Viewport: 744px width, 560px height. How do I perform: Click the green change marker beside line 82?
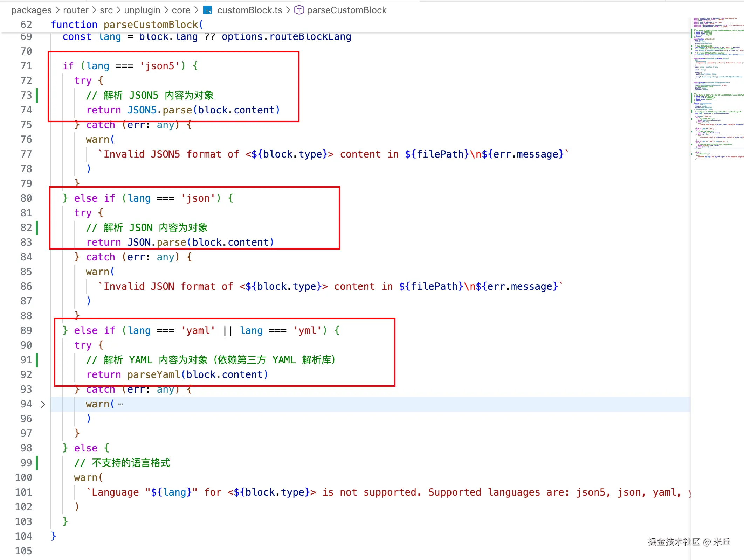pos(37,227)
